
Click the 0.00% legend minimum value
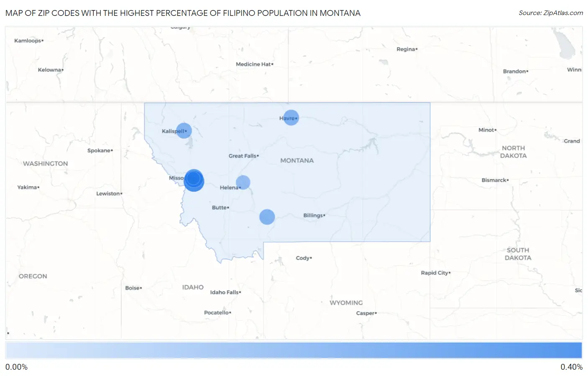[x=16, y=367]
